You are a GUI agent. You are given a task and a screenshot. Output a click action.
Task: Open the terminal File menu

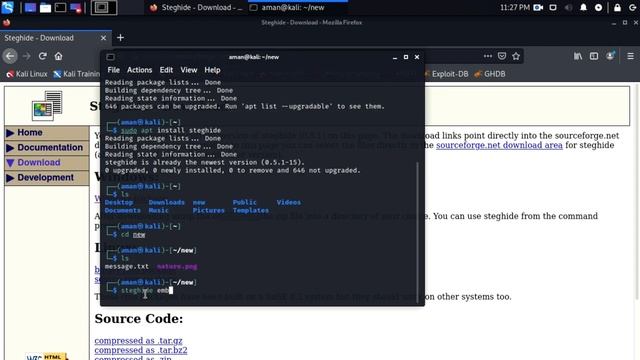[x=113, y=70]
